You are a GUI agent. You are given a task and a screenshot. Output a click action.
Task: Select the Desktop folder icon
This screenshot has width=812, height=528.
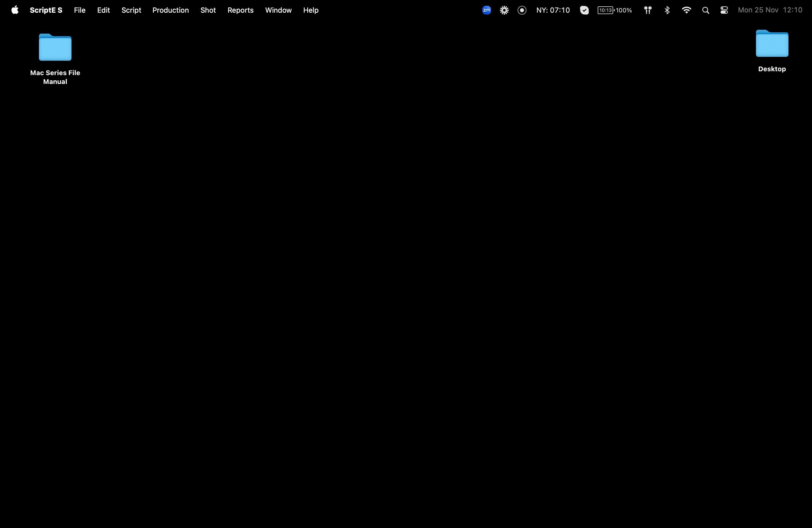coord(772,44)
